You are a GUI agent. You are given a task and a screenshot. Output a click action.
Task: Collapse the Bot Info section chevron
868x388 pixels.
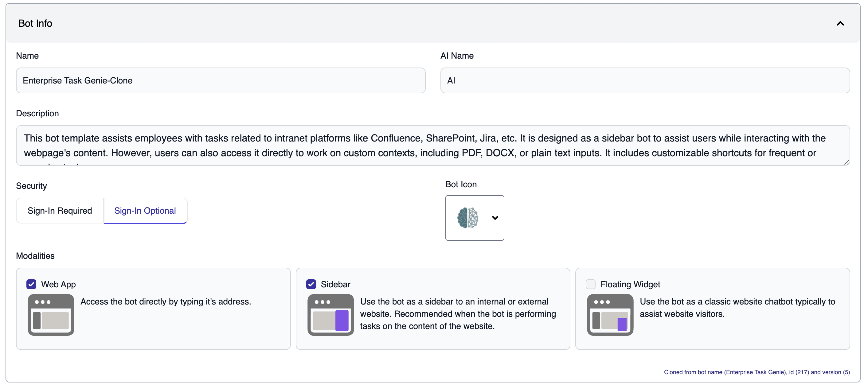840,23
